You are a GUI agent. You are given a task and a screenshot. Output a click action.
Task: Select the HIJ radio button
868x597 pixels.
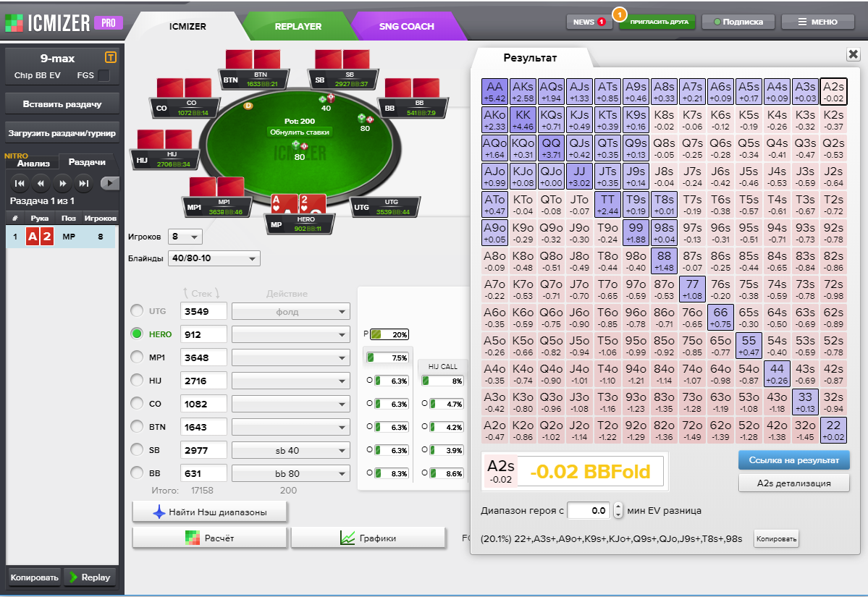137,380
